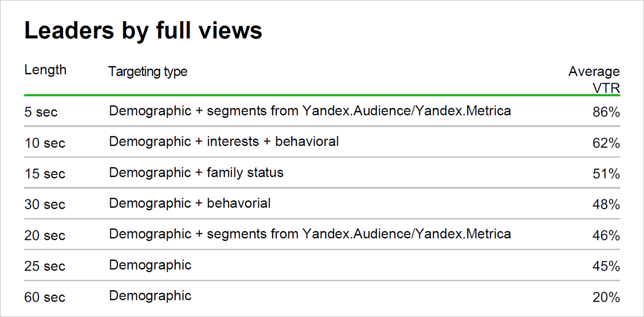The height and width of the screenshot is (317, 644).
Task: Select "Demographic + behavorial" targeting text
Action: [x=190, y=203]
